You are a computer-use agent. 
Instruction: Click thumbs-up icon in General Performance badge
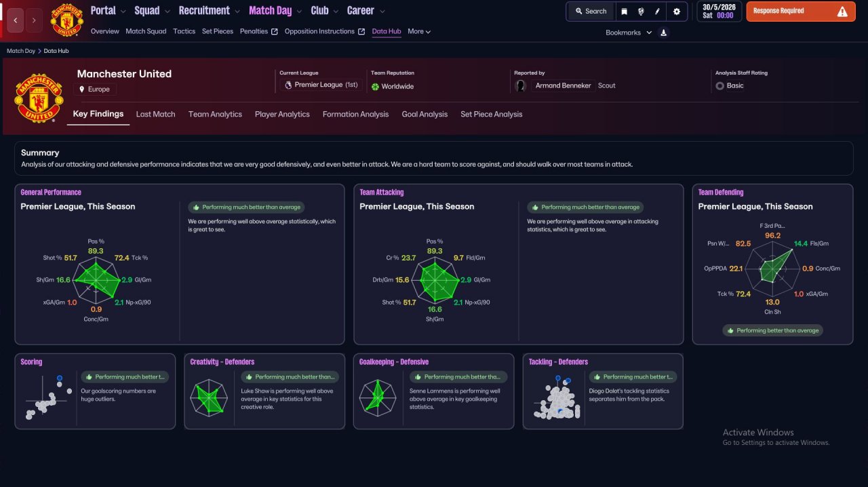(197, 208)
